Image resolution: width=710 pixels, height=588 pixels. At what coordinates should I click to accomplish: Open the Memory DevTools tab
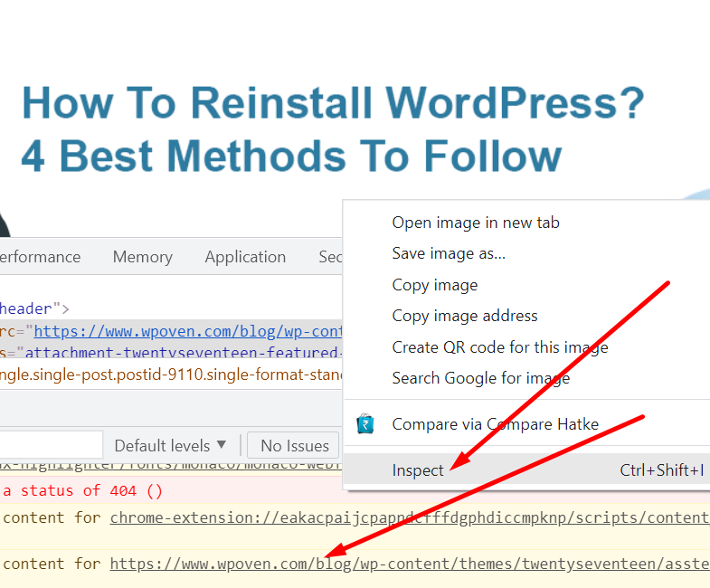pyautogui.click(x=143, y=257)
